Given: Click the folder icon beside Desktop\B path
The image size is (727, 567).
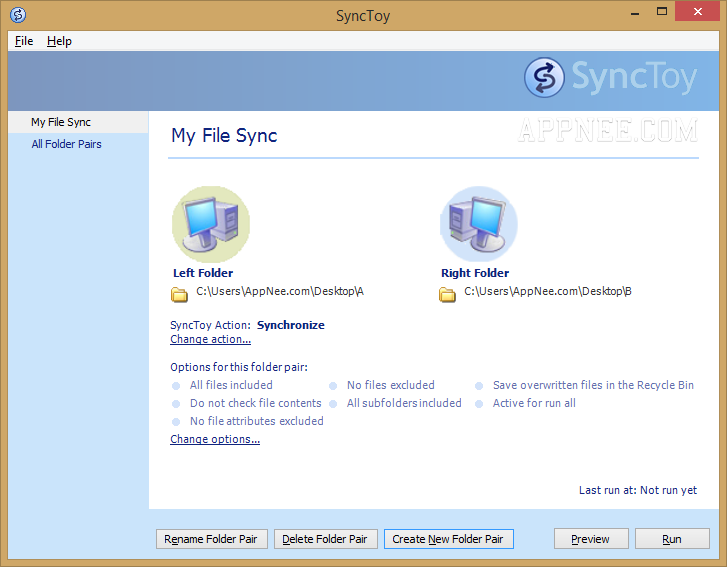Looking at the screenshot, I should [447, 294].
